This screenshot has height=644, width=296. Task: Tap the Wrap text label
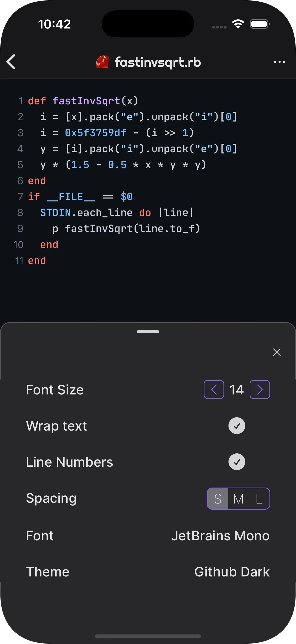tap(56, 426)
